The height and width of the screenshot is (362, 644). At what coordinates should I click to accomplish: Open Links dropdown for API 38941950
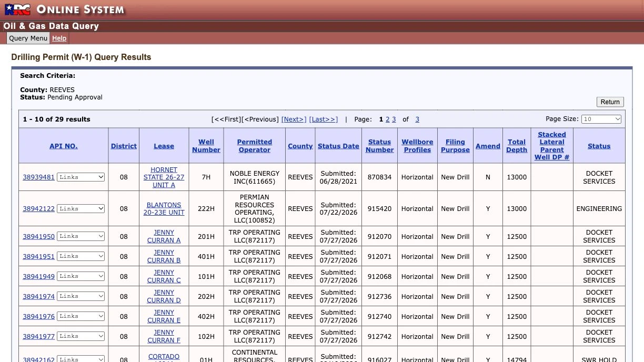81,236
